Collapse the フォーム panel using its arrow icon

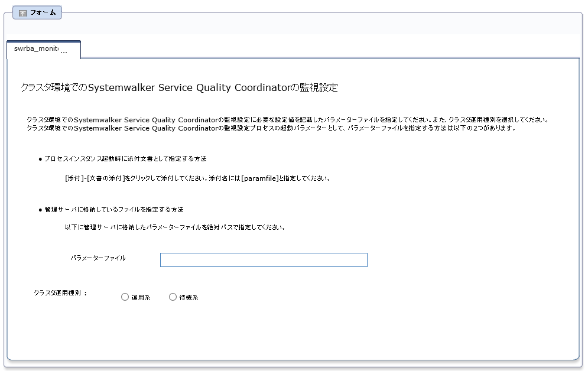[x=22, y=13]
